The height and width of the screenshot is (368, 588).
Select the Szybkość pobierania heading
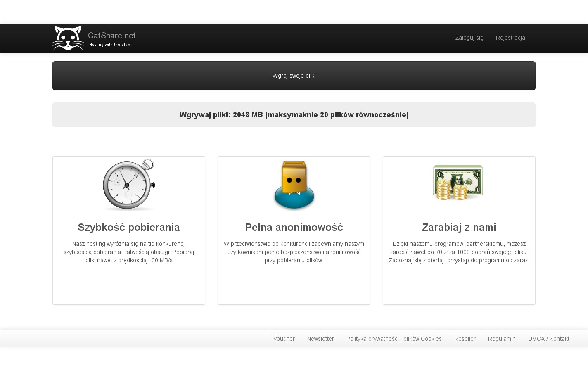tap(129, 227)
